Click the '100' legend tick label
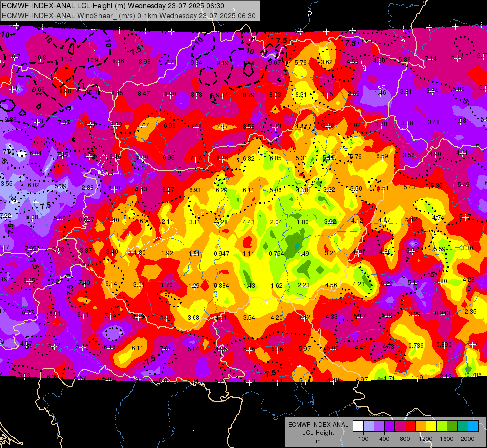 click(363, 439)
